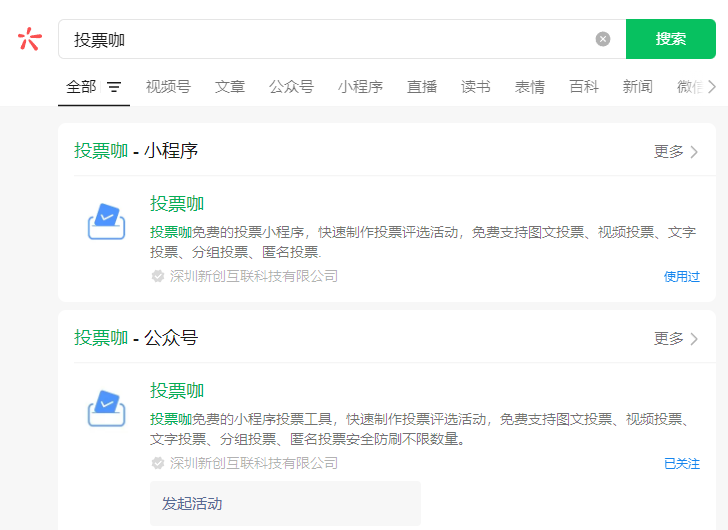Switch to the 新闻 tab

pyautogui.click(x=637, y=87)
